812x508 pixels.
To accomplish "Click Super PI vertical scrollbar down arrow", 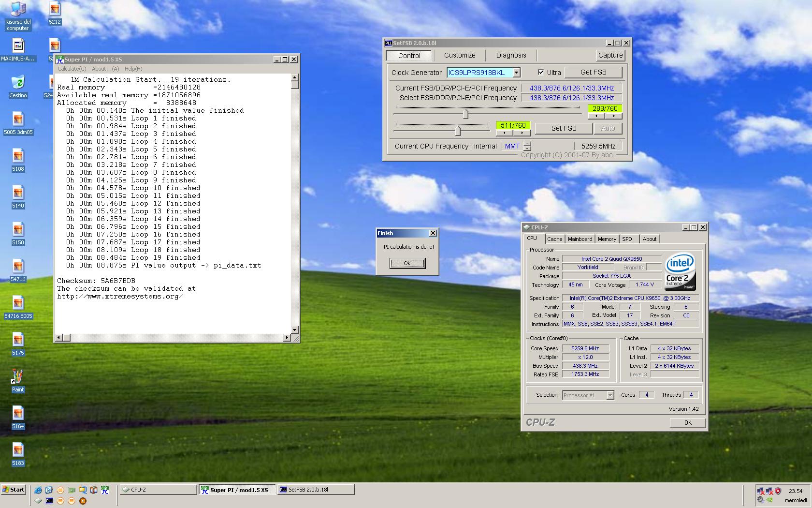I will (294, 329).
